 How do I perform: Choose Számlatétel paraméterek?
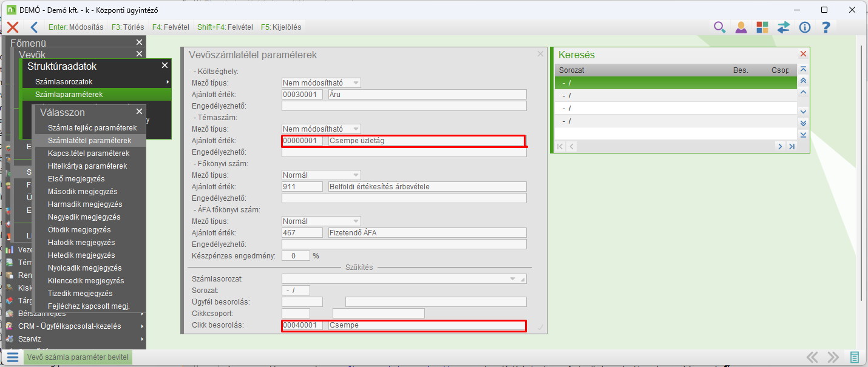(89, 140)
